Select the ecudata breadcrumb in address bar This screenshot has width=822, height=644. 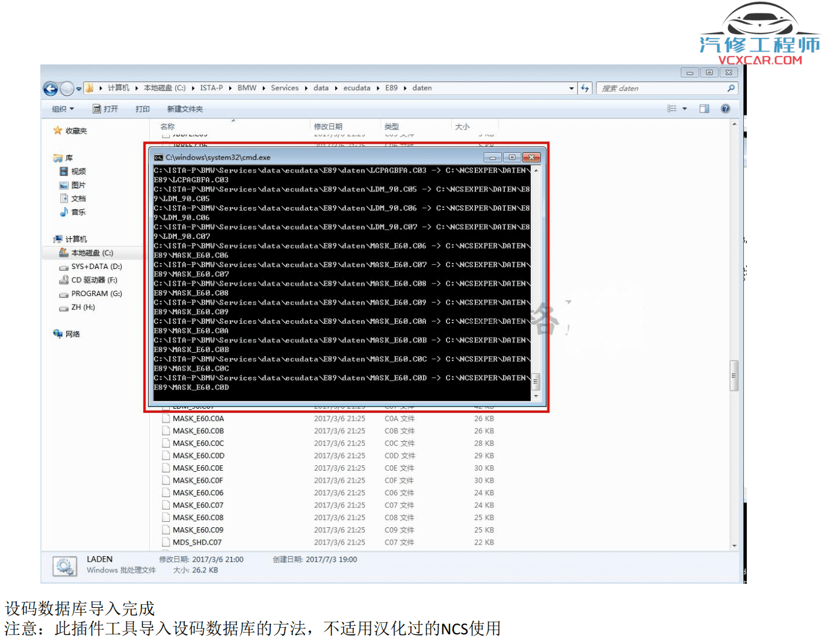tap(356, 88)
